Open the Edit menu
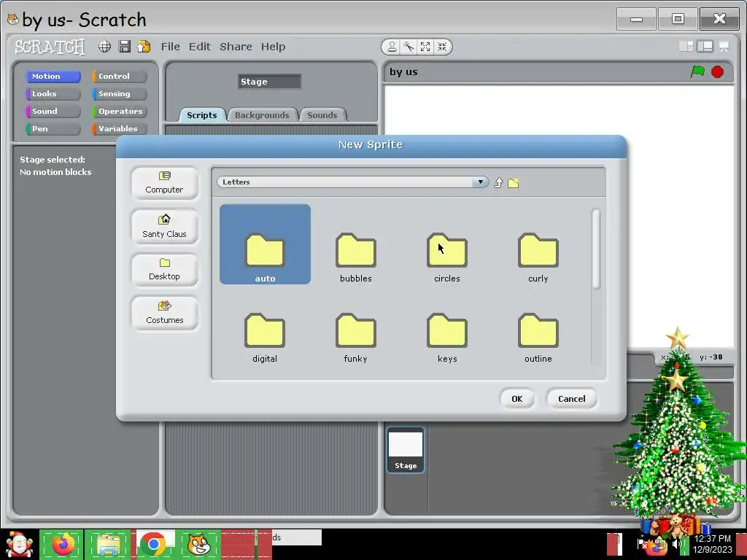The width and height of the screenshot is (747, 560). (x=200, y=47)
